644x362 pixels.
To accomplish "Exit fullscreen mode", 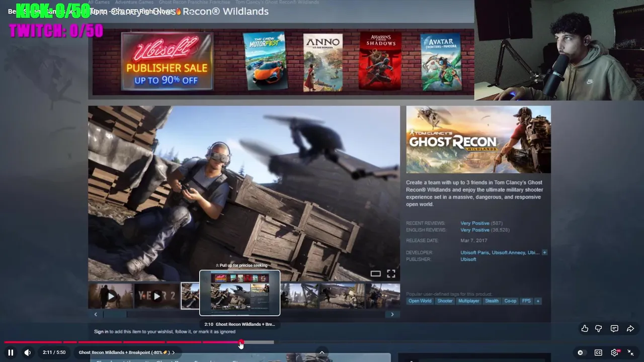I will pyautogui.click(x=630, y=352).
